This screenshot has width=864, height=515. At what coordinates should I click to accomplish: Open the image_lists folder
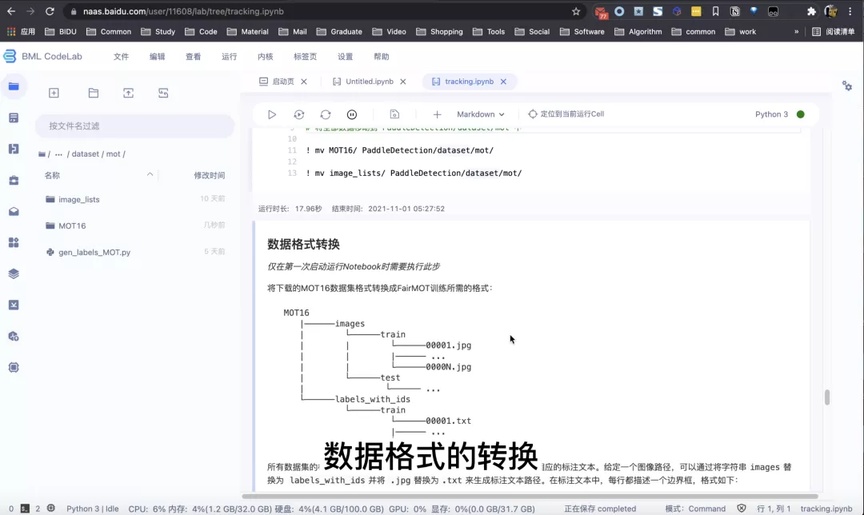79,199
